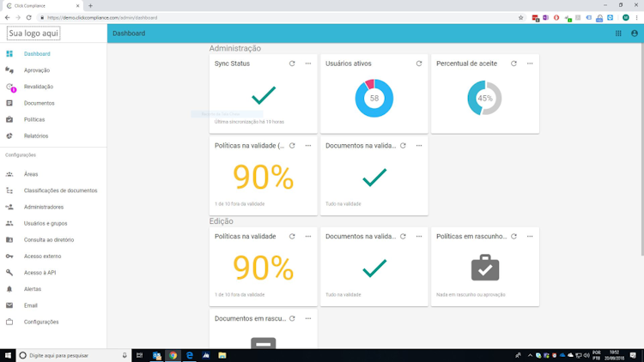Click the Acesso à API wrench icon
The height and width of the screenshot is (362, 644).
click(9, 273)
